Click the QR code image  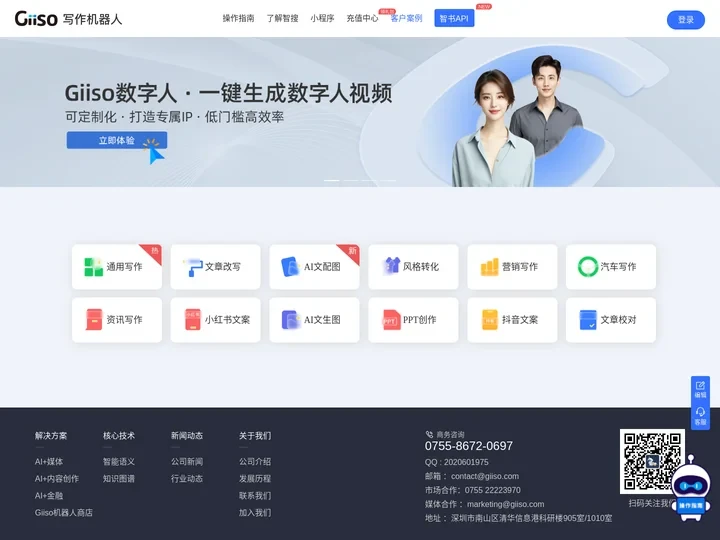tap(652, 461)
